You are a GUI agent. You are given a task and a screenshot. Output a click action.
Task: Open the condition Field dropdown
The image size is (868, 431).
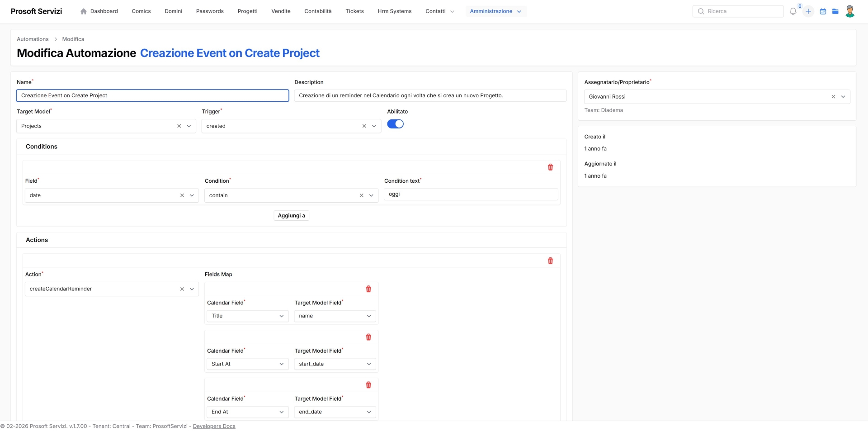[x=192, y=195]
